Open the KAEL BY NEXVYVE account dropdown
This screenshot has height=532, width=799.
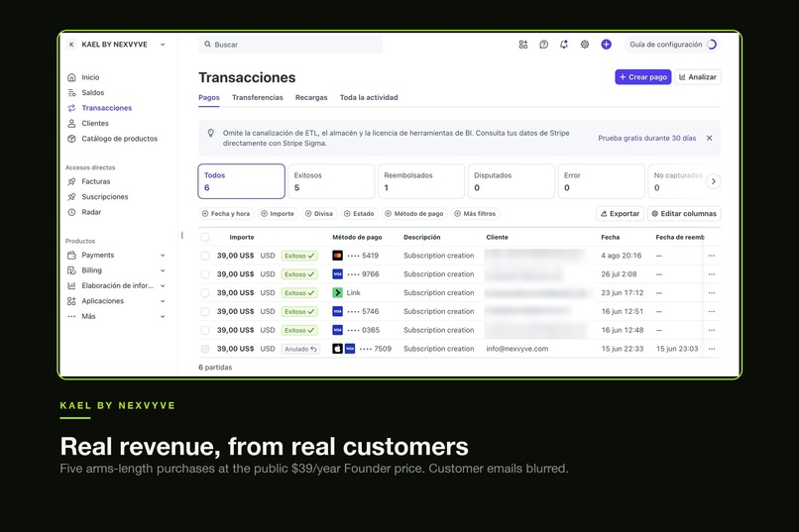click(x=117, y=45)
